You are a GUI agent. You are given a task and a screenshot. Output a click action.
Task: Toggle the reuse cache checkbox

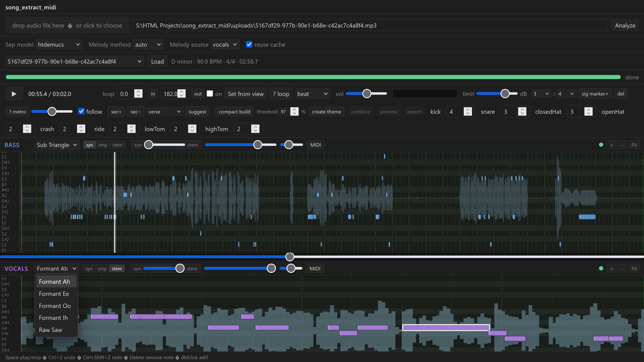[249, 44]
